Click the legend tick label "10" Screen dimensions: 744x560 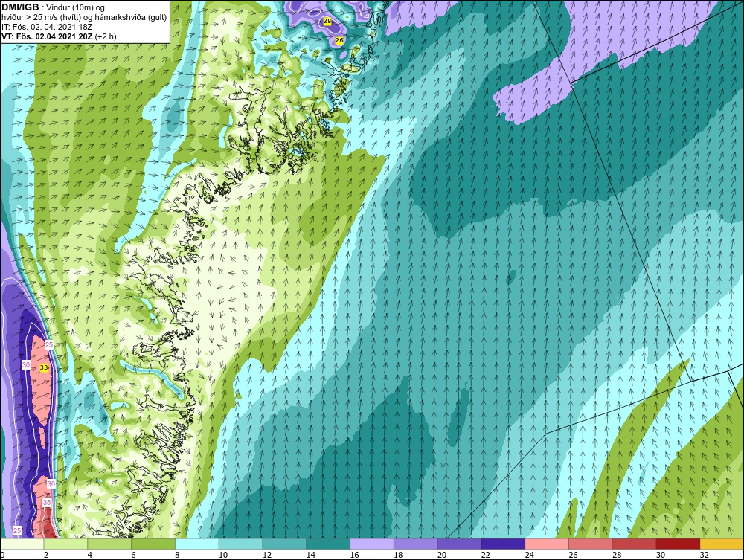[x=223, y=555]
